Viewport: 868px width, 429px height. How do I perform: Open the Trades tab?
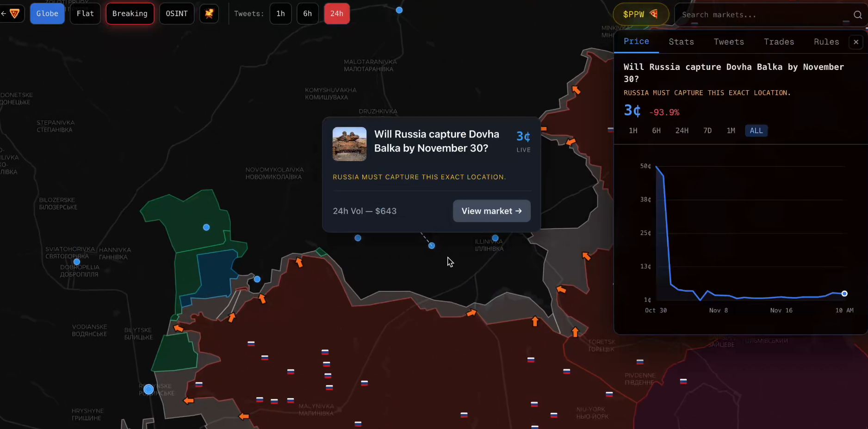pyautogui.click(x=779, y=42)
